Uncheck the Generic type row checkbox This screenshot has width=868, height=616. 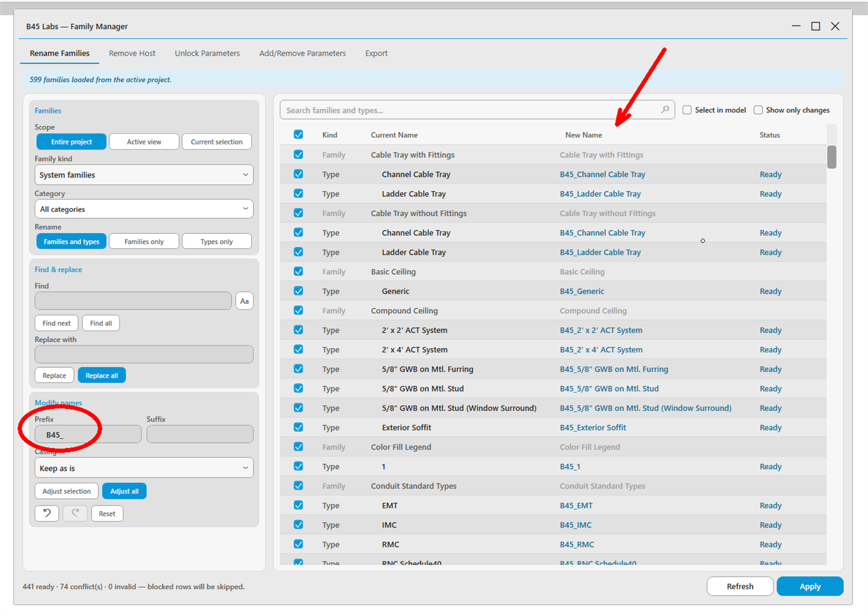click(298, 291)
